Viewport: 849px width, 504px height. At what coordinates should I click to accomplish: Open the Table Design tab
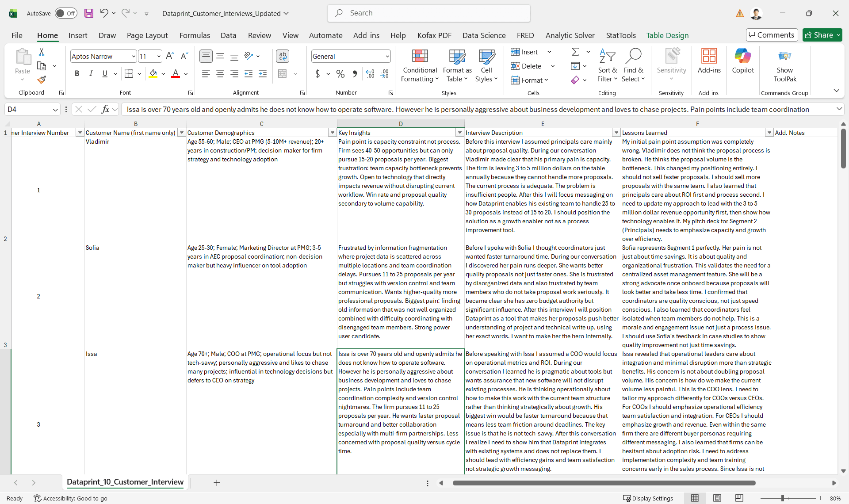click(x=667, y=35)
